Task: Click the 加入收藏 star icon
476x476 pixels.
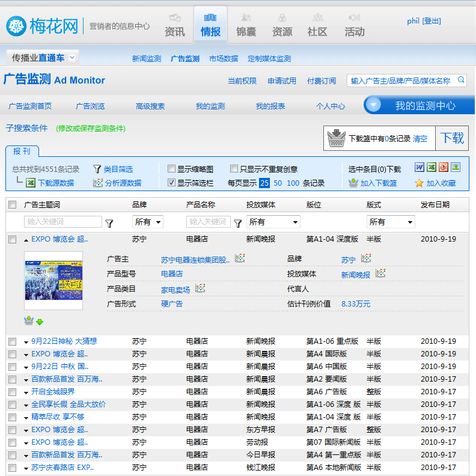Action: click(420, 183)
